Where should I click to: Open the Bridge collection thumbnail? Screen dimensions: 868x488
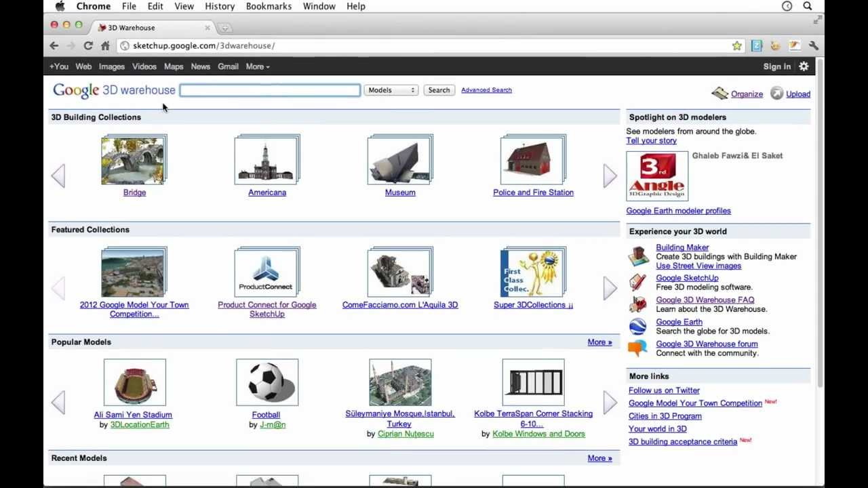(x=134, y=160)
